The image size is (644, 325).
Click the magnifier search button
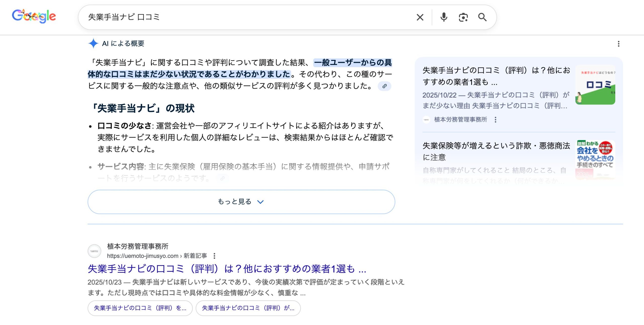click(482, 17)
